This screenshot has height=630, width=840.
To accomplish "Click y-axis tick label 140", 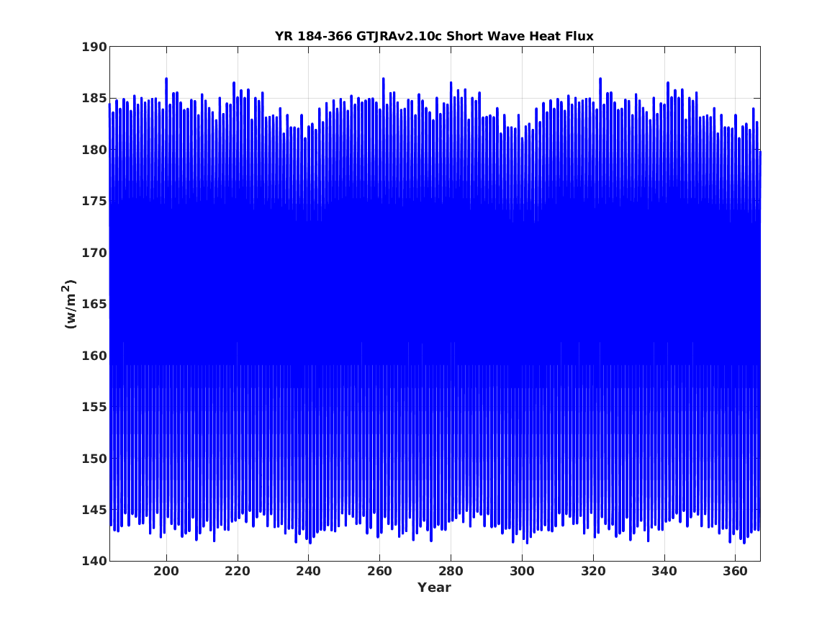I will (94, 561).
